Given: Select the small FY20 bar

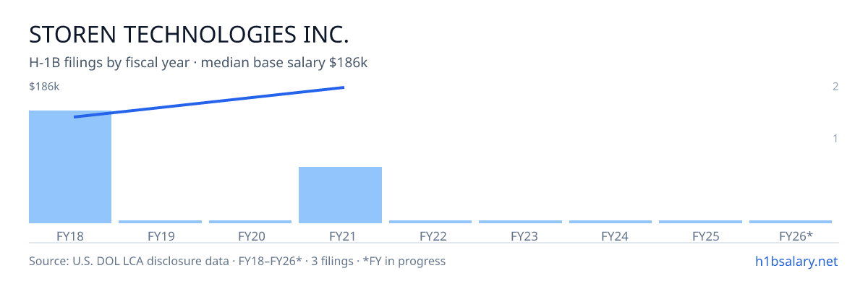Looking at the screenshot, I should click(250, 222).
